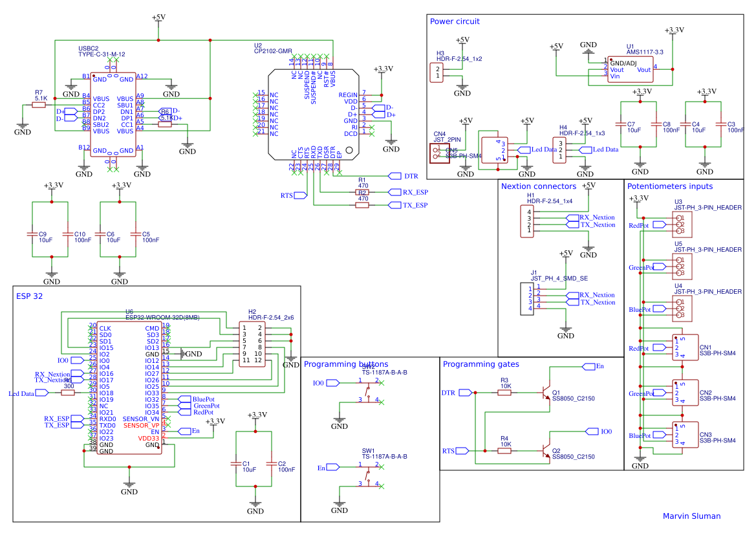Click the CP2102-GMR chip U2 body
Screen dimensions: 756x535
[x=314, y=115]
